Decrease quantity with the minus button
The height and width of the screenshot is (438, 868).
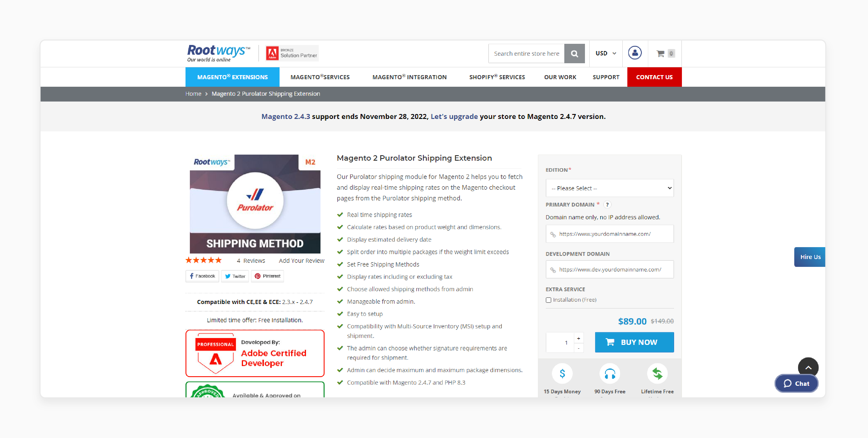(579, 348)
